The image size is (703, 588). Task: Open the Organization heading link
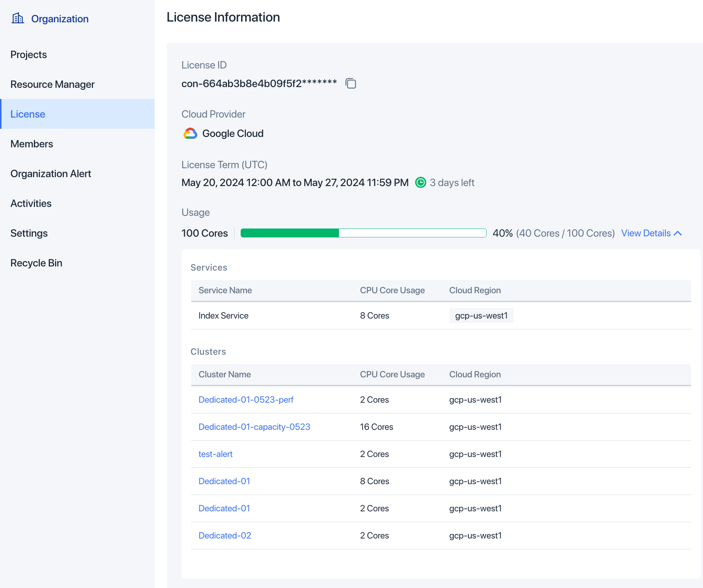click(60, 19)
